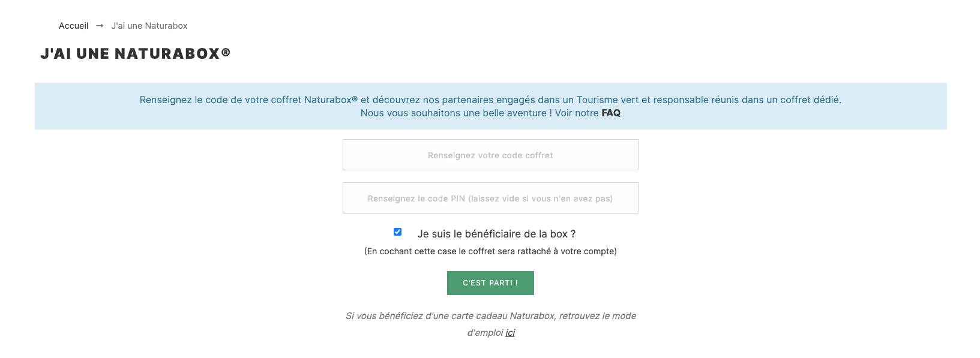Click the "Nous vous souhaitons une belle aventure" text
Viewport: 980px width, 358px height.
pyautogui.click(x=454, y=113)
